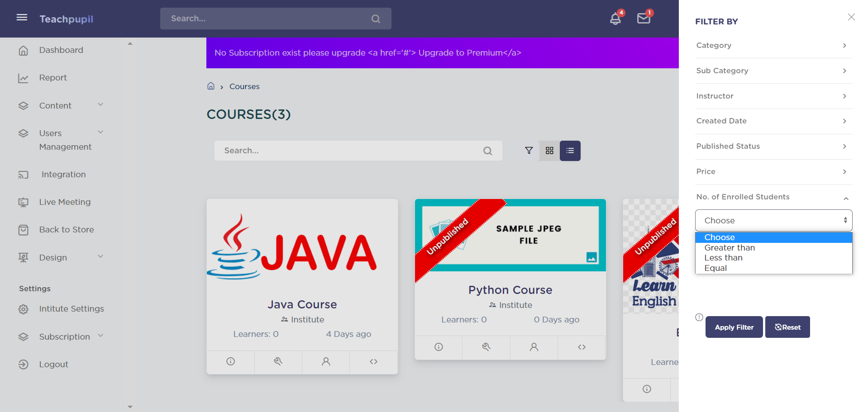The image size is (868, 412).
Task: Select 'Greater than' option
Action: click(730, 248)
